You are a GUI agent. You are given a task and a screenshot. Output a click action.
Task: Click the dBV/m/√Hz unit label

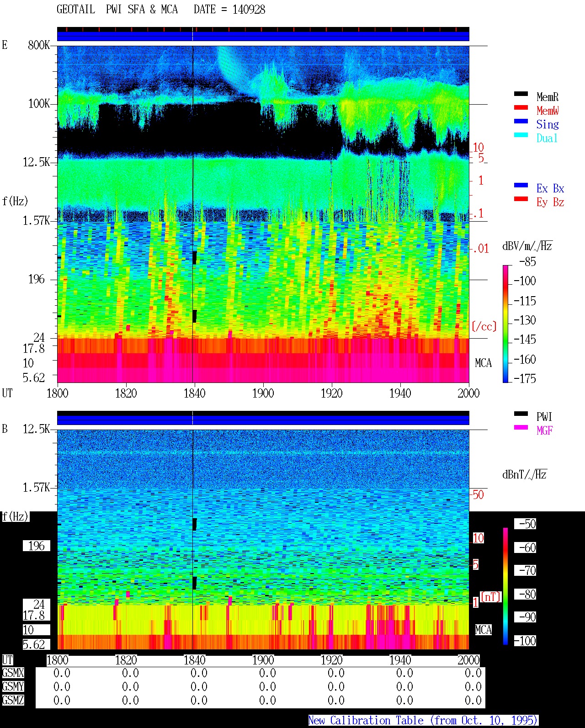pyautogui.click(x=527, y=246)
